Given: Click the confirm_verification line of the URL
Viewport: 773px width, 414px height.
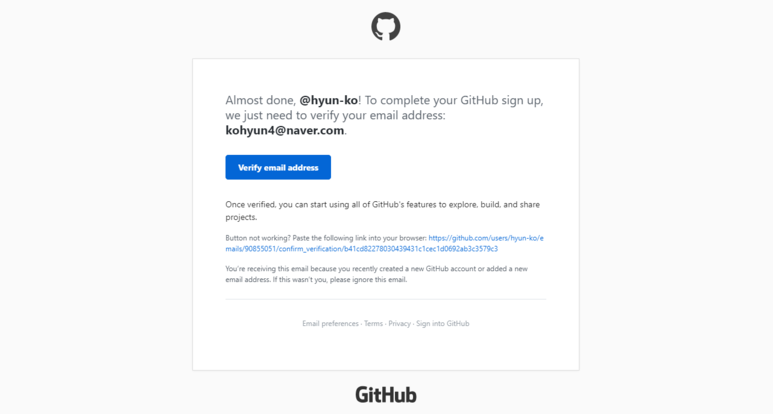Looking at the screenshot, I should click(361, 249).
